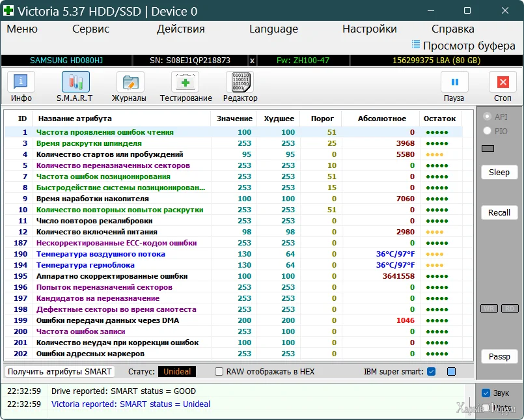Select the PIO radio button
This screenshot has height=420, width=524.
[x=486, y=131]
